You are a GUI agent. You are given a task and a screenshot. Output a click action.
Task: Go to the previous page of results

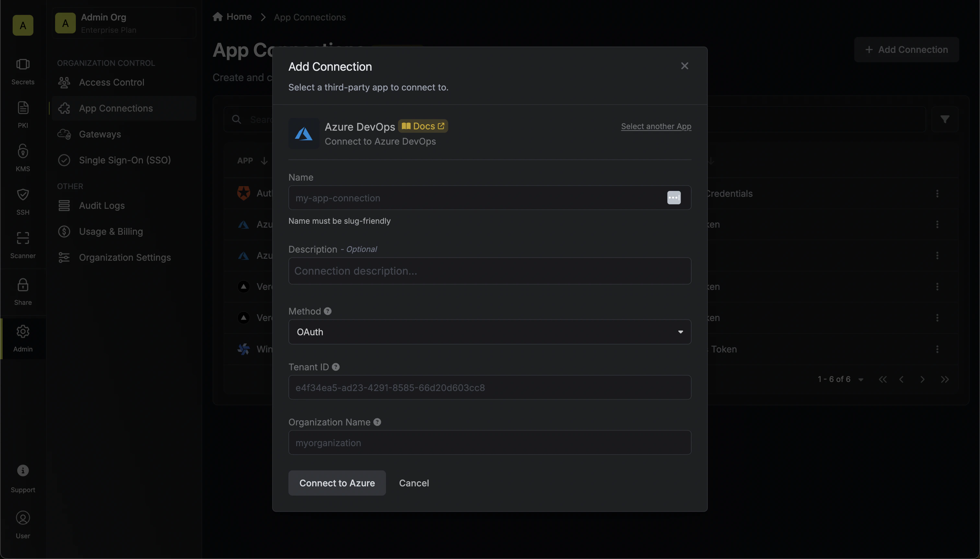tap(901, 380)
